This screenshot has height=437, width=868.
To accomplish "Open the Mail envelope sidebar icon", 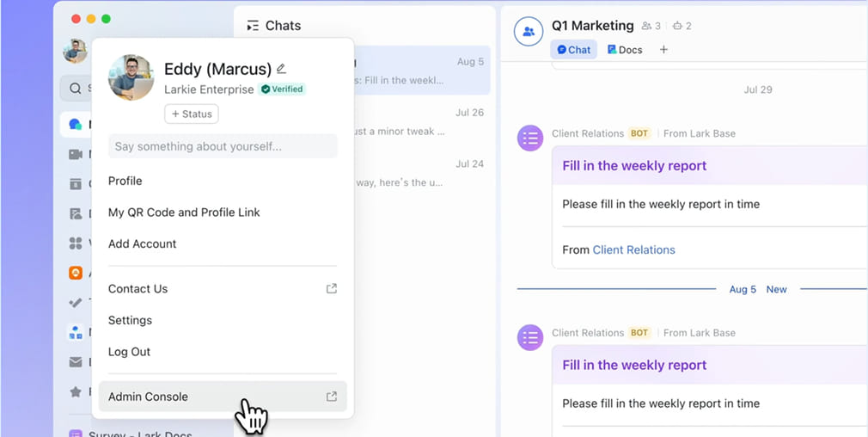I will (76, 362).
